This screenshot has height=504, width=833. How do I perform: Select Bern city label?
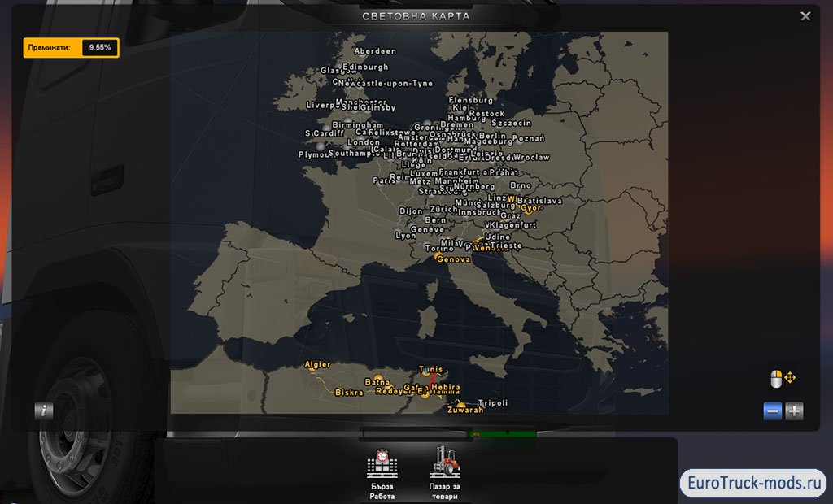tap(435, 219)
